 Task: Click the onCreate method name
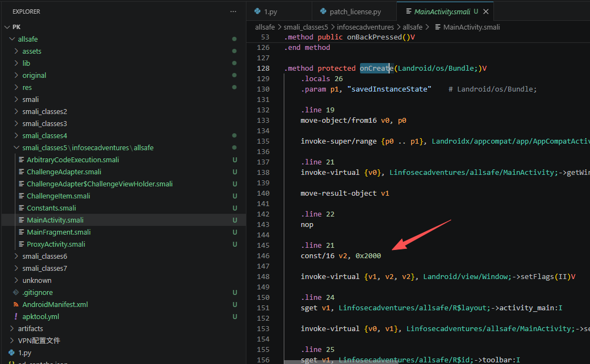pos(377,69)
